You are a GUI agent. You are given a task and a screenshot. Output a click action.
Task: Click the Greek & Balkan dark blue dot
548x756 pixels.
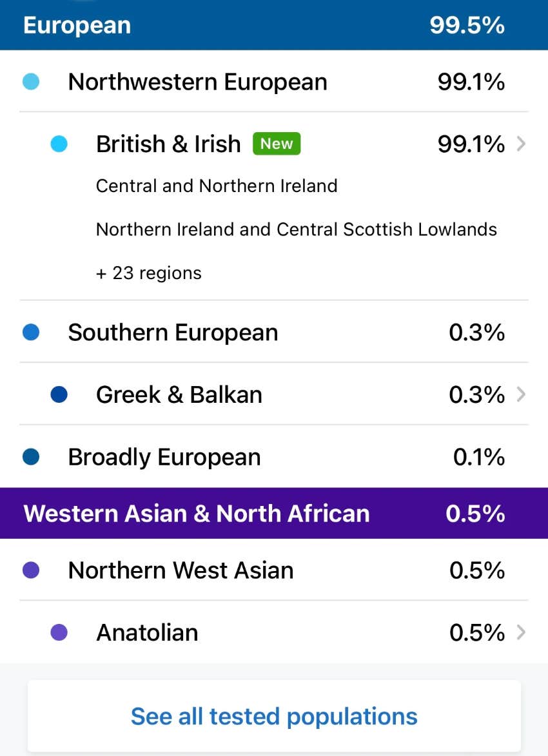(59, 394)
